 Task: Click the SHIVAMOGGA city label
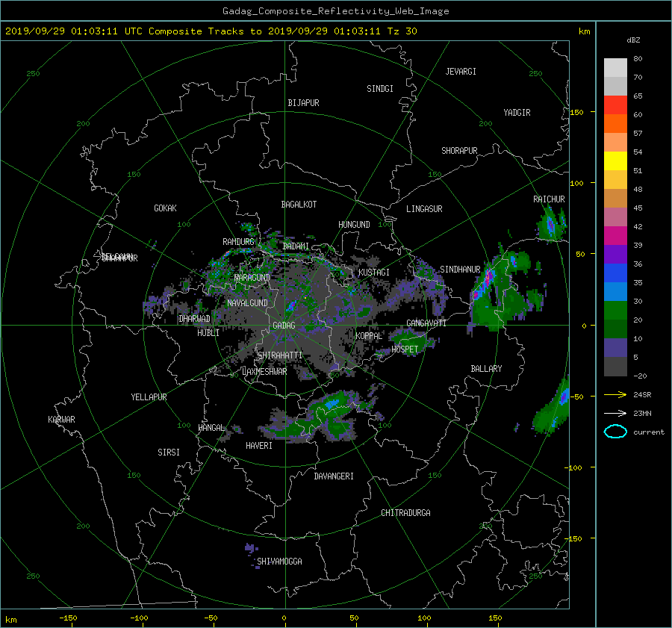coord(279,561)
